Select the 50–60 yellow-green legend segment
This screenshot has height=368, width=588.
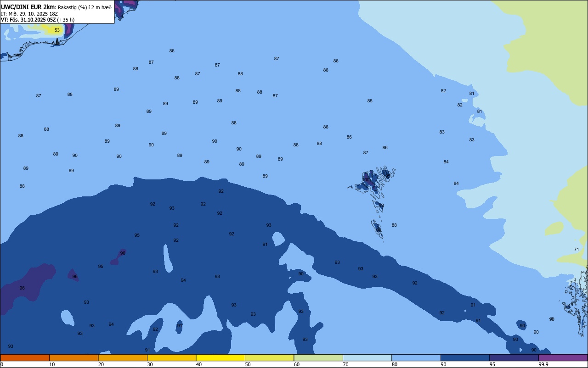point(269,357)
